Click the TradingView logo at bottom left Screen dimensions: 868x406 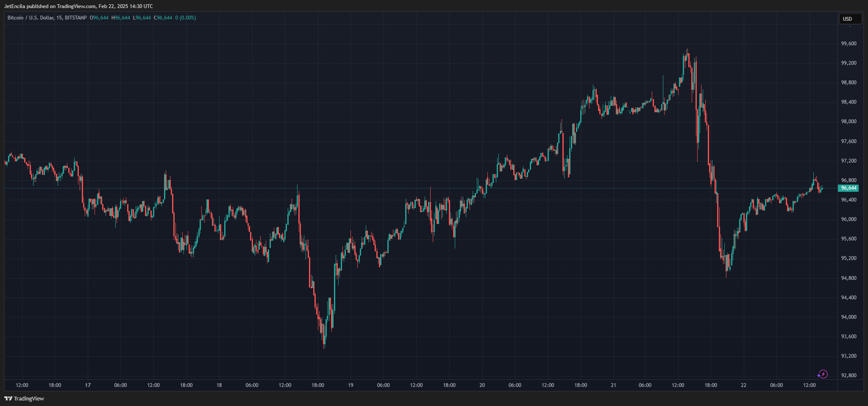pyautogui.click(x=24, y=398)
